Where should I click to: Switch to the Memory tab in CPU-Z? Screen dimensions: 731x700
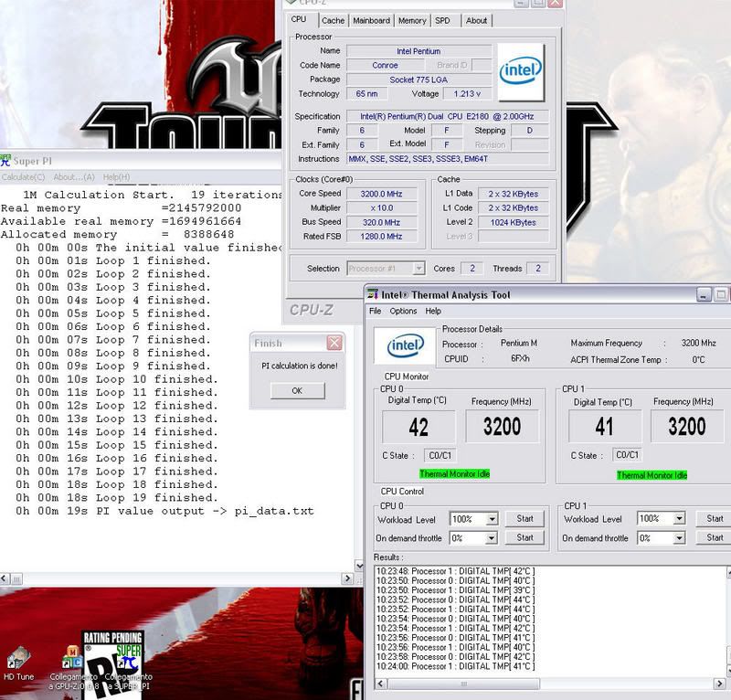(x=412, y=20)
